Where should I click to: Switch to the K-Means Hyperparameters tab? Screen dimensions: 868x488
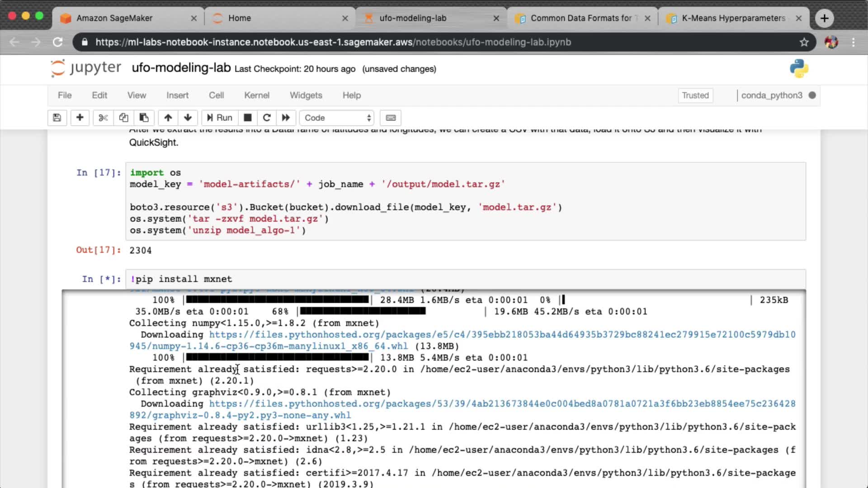coord(733,18)
